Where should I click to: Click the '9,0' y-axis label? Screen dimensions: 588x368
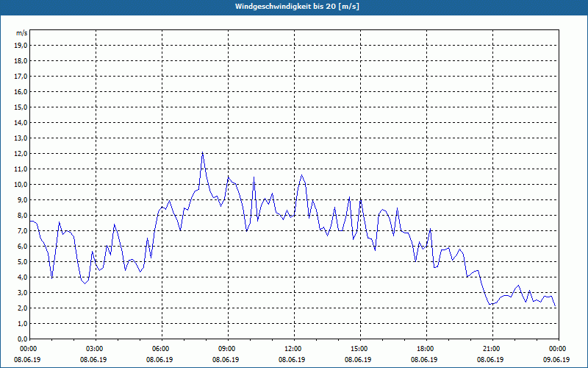tap(23, 199)
